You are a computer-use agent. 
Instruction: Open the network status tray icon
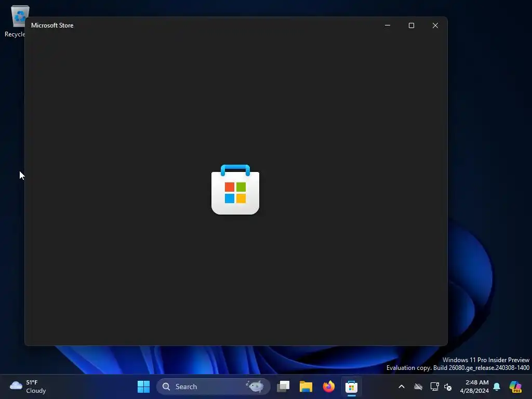pos(434,387)
